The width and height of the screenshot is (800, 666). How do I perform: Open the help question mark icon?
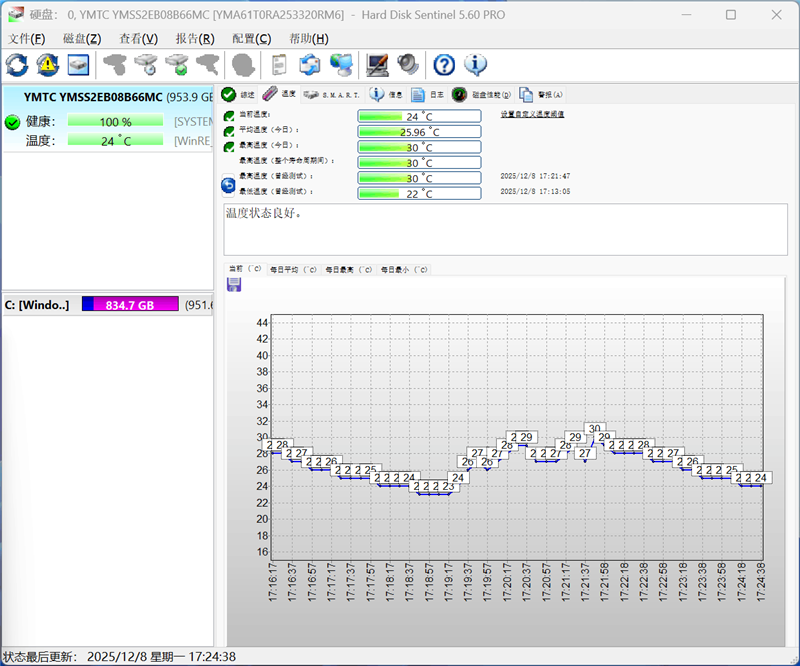(444, 65)
